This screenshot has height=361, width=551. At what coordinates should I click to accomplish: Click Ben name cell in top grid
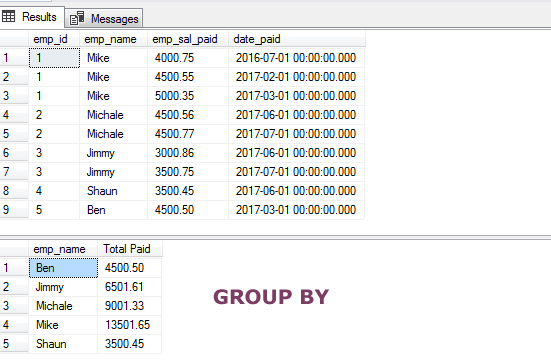114,210
